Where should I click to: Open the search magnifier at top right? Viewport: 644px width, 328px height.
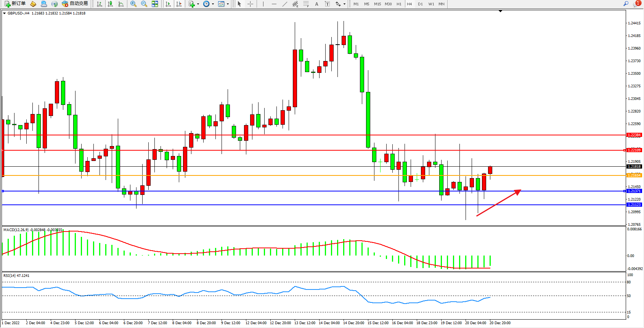[626, 4]
